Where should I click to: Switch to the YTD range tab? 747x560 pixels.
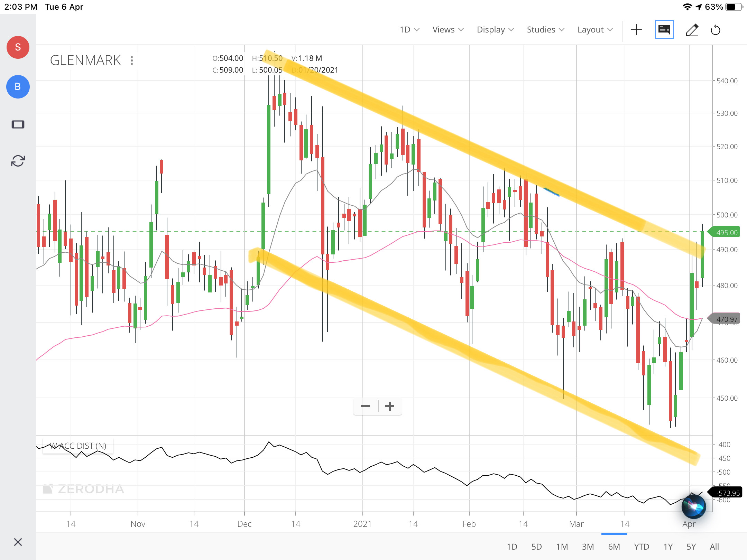[x=641, y=547]
